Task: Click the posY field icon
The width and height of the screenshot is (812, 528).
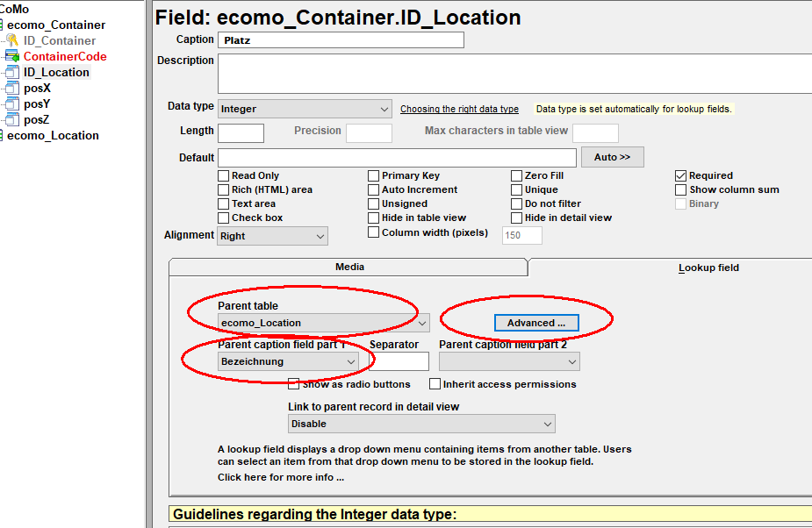Action: click(12, 104)
